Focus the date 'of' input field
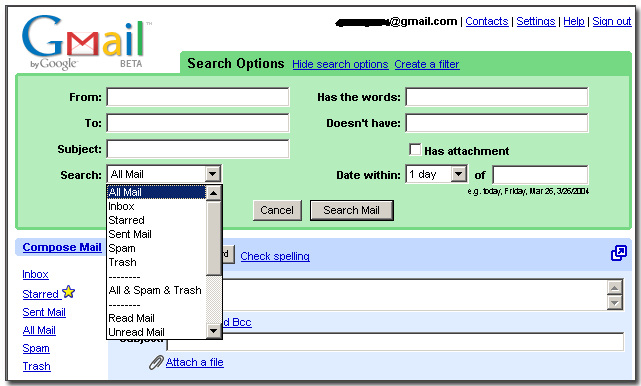This screenshot has height=386, width=641. [x=540, y=175]
